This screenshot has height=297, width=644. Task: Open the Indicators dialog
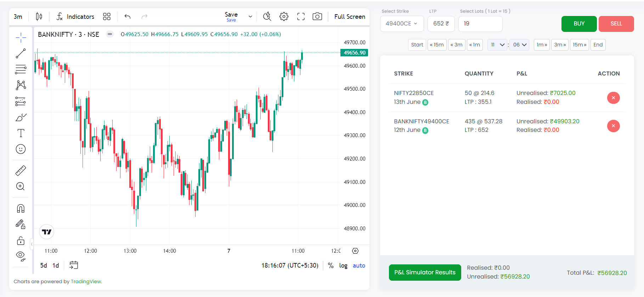point(75,17)
